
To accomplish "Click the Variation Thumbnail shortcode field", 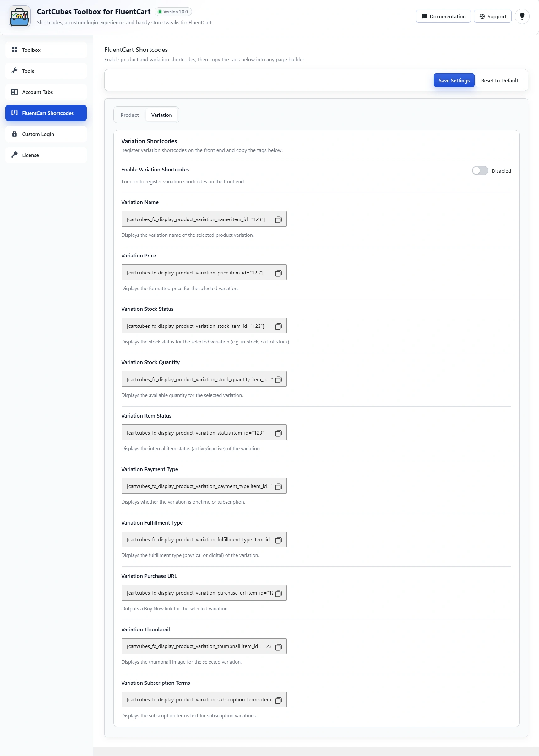I will 204,646.
